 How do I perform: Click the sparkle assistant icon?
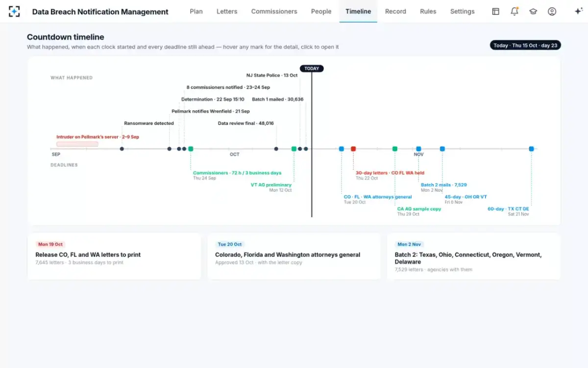tap(578, 11)
